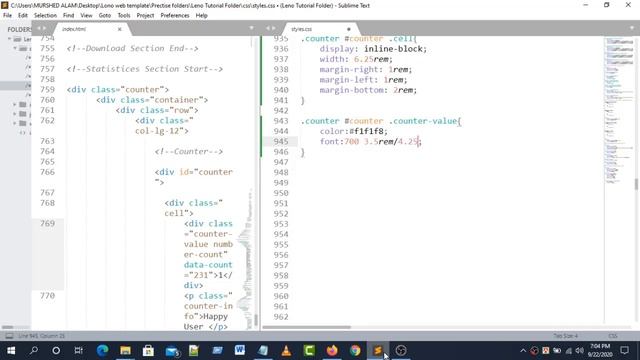Click line number 759 in index.html gutter
The width and height of the screenshot is (640, 360).
click(47, 89)
